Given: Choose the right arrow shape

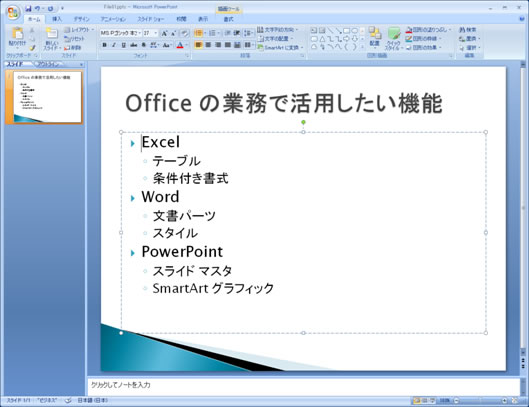Looking at the screenshot, I should [x=346, y=39].
